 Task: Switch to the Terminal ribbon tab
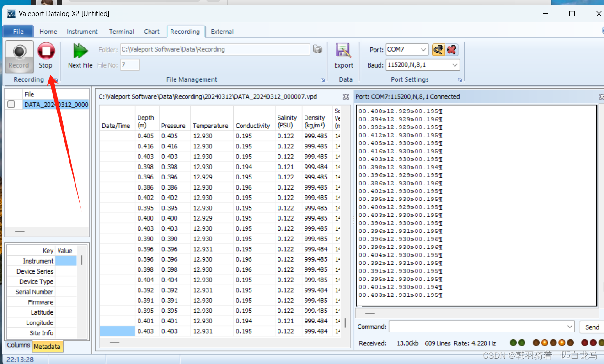tap(122, 32)
